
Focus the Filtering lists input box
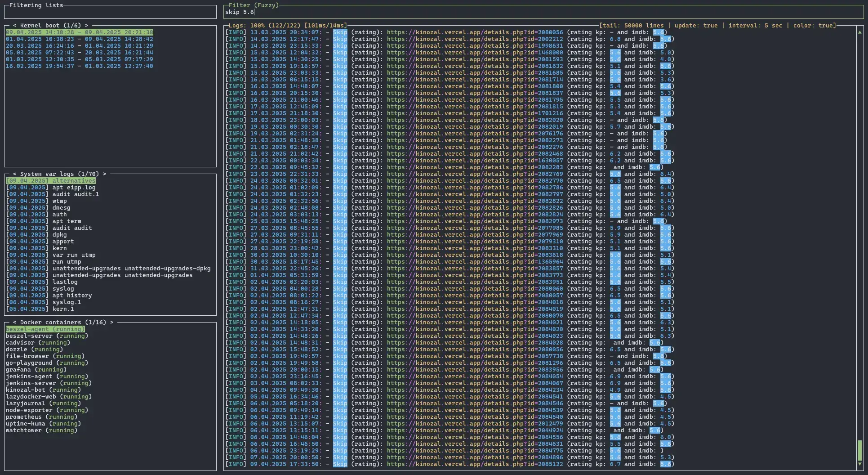pyautogui.click(x=110, y=12)
